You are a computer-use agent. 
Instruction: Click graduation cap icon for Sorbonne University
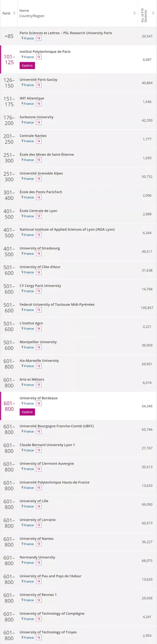(39, 122)
